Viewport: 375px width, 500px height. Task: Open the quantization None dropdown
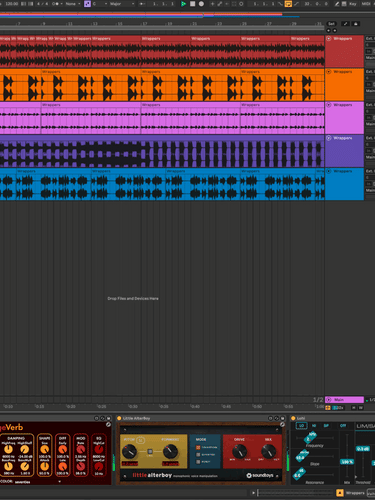[x=73, y=4]
